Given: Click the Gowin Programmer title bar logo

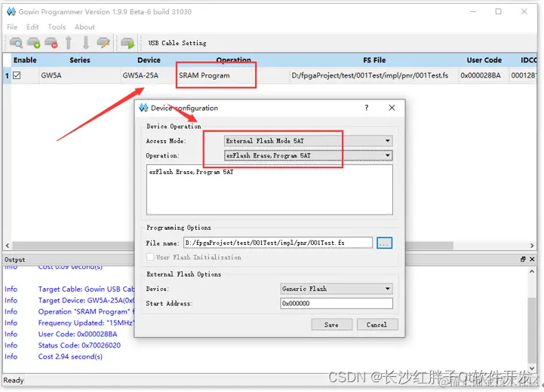Looking at the screenshot, I should (x=11, y=11).
